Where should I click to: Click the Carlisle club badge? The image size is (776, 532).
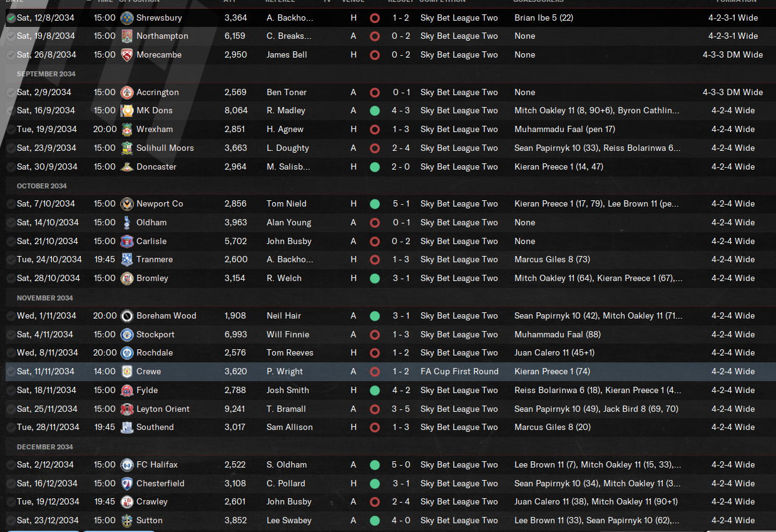tap(127, 241)
